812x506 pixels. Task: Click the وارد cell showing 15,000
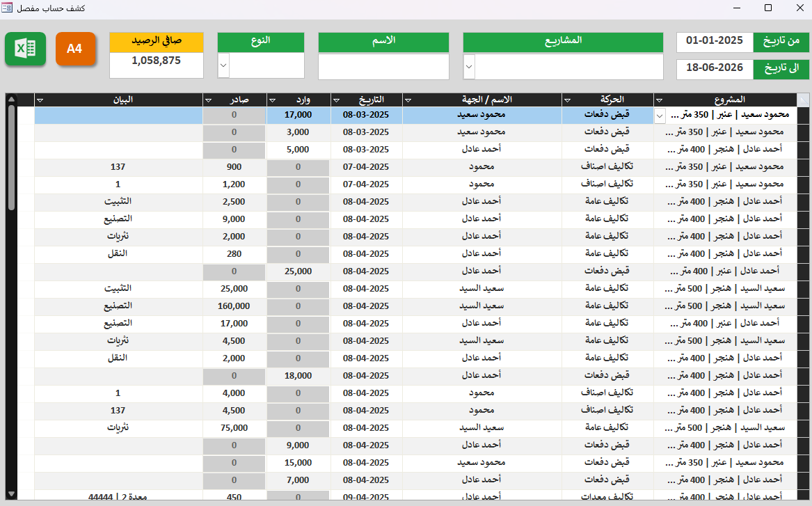click(x=298, y=463)
